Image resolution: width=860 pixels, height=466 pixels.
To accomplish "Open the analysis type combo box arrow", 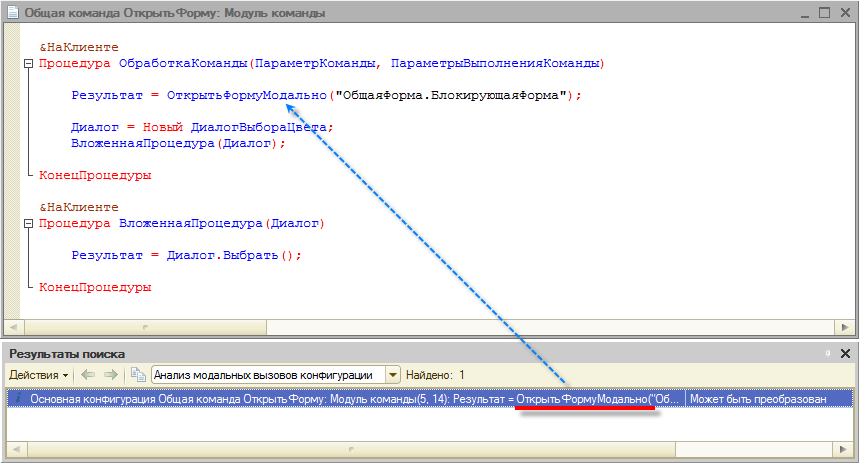I will [393, 375].
